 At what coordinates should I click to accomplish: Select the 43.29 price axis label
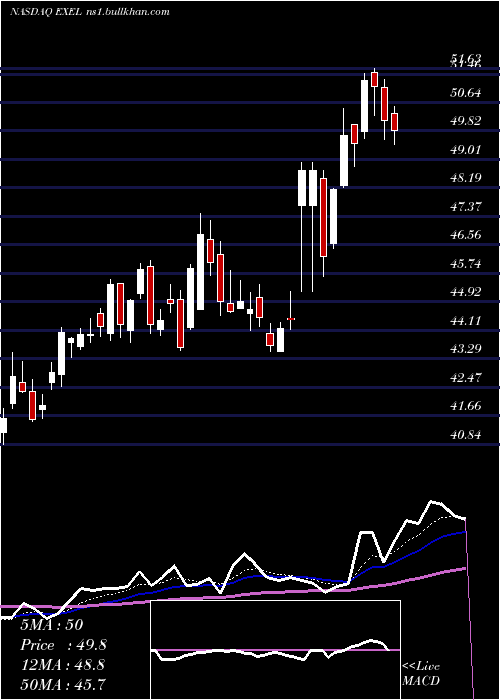(x=466, y=348)
